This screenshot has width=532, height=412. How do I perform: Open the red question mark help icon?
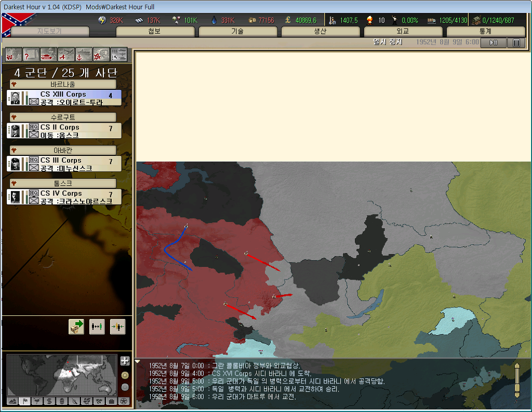point(31,55)
